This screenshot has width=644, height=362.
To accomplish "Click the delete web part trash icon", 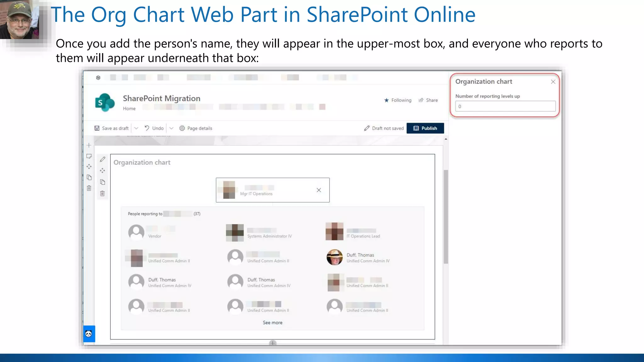I will (103, 194).
